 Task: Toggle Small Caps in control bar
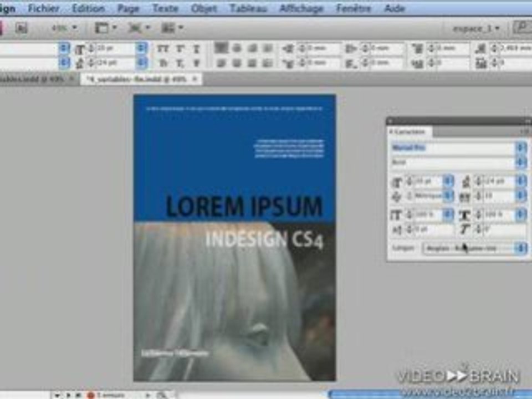163,63
